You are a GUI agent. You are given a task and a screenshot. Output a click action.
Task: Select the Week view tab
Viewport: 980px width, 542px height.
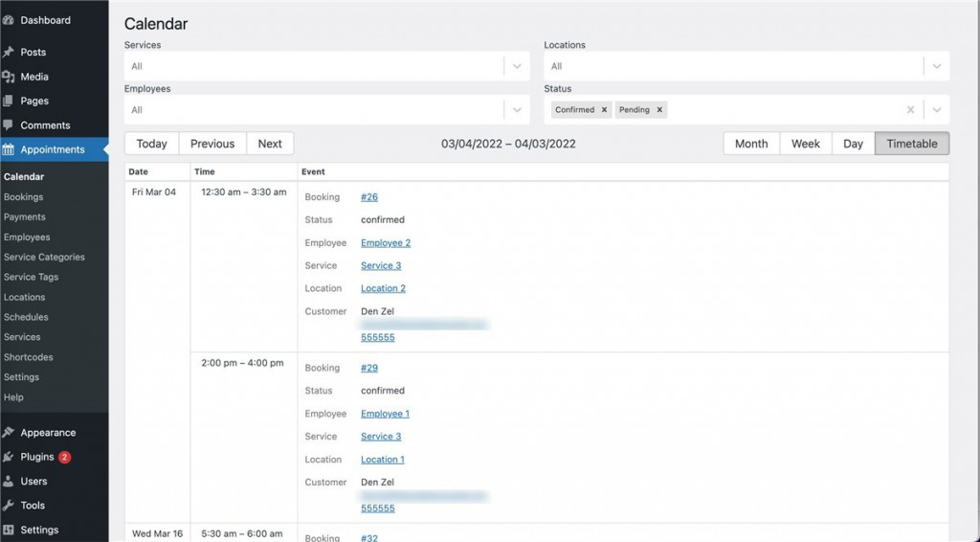(805, 144)
